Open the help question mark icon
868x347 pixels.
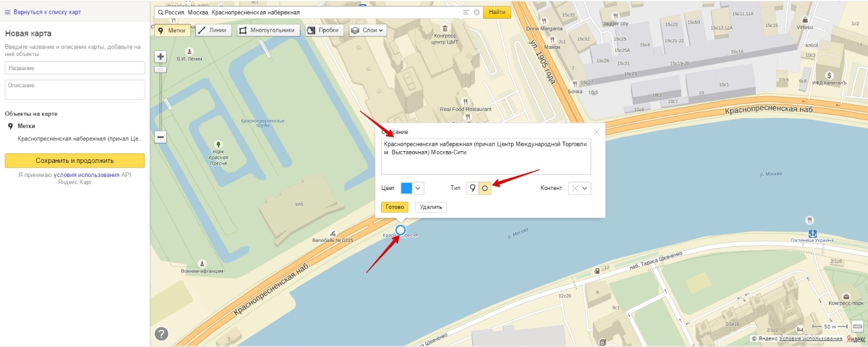pos(161,334)
